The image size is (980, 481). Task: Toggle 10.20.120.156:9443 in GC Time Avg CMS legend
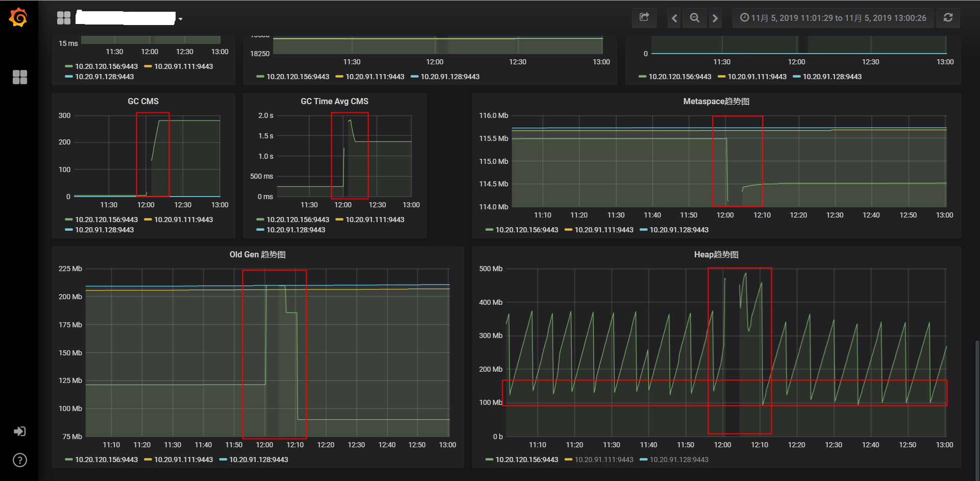coord(298,220)
